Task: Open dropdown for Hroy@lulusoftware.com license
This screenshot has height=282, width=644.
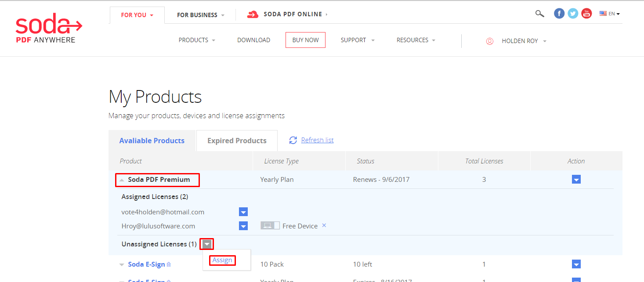Action: tap(243, 226)
